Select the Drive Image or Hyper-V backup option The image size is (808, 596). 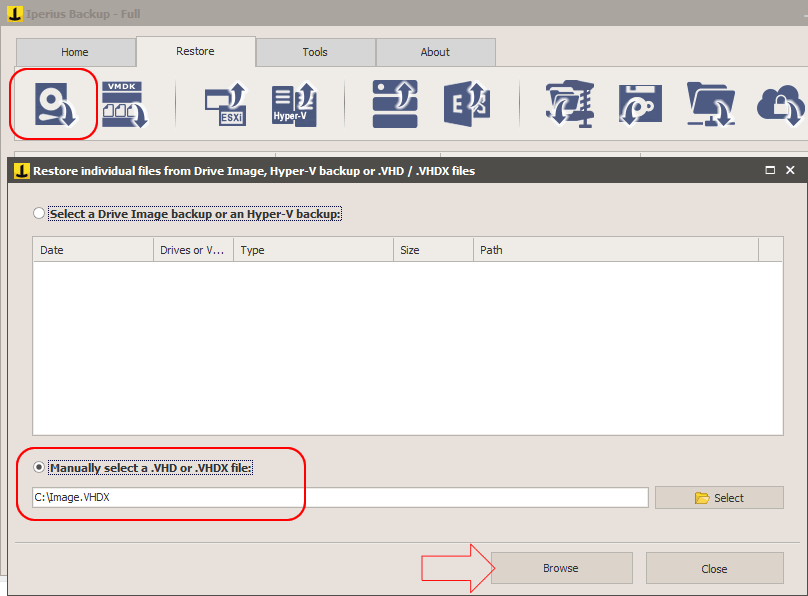tap(38, 213)
